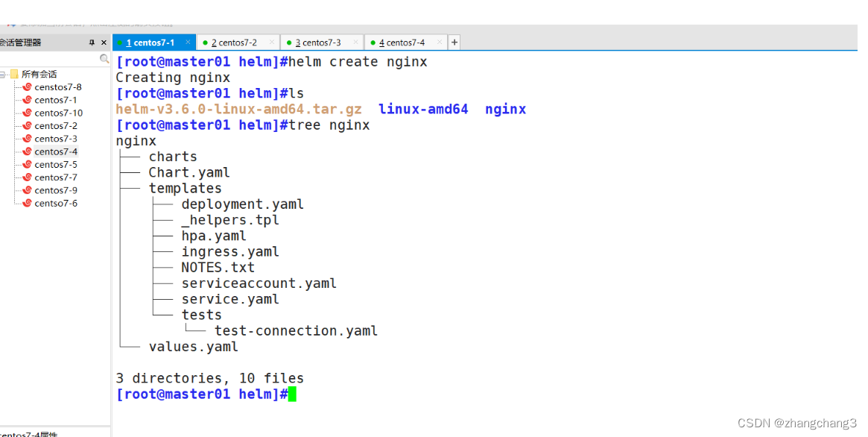Close the 1 centos7-1 tab

point(189,42)
